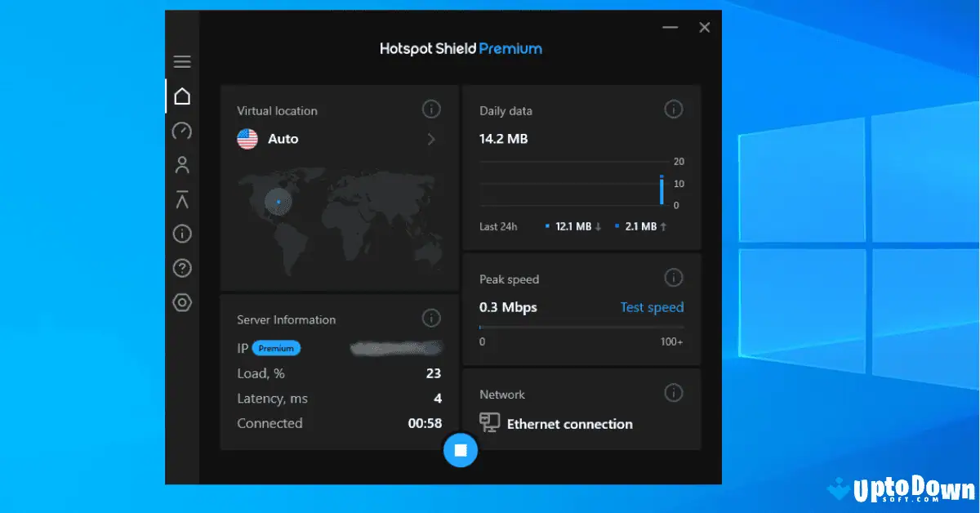
Task: Click the US flag location icon
Action: pyautogui.click(x=247, y=139)
